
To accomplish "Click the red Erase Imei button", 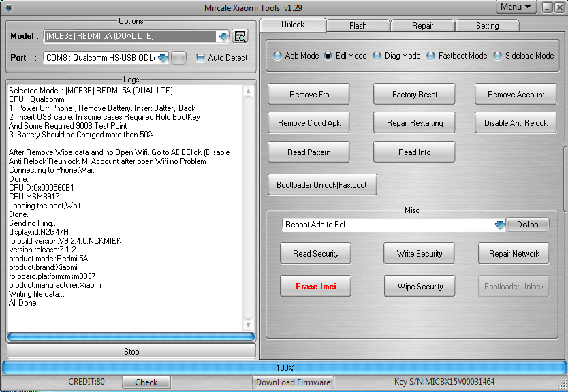I will coord(315,287).
